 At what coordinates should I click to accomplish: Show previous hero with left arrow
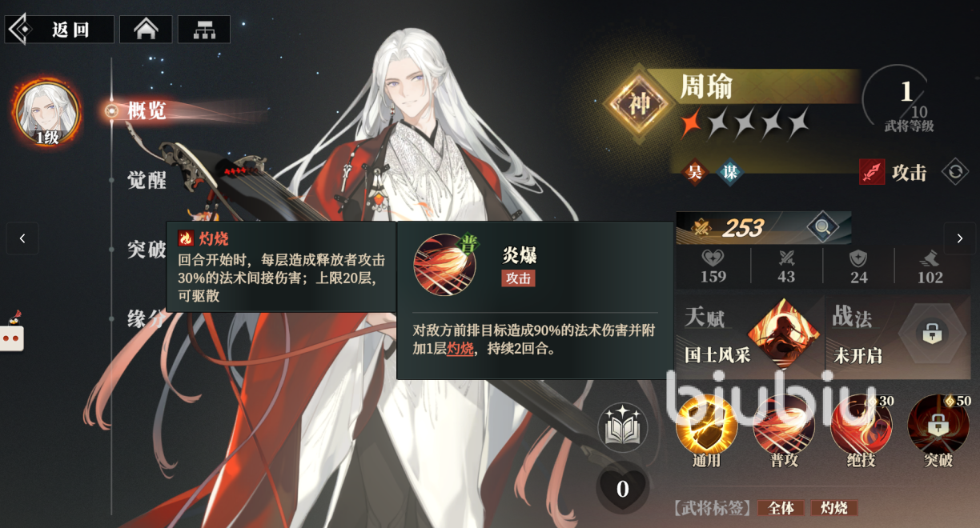coord(22,238)
